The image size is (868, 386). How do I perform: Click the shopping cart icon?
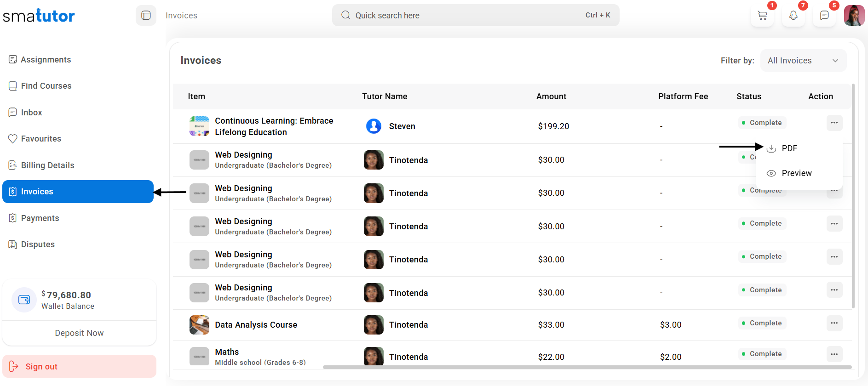click(762, 16)
